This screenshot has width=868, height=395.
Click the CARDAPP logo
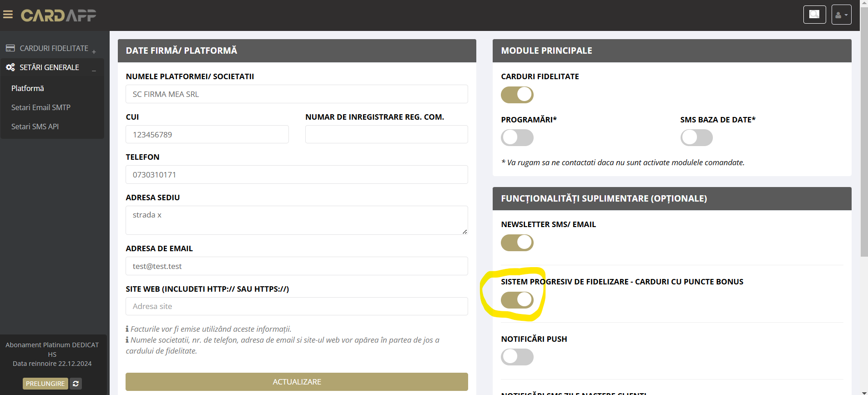tap(58, 15)
